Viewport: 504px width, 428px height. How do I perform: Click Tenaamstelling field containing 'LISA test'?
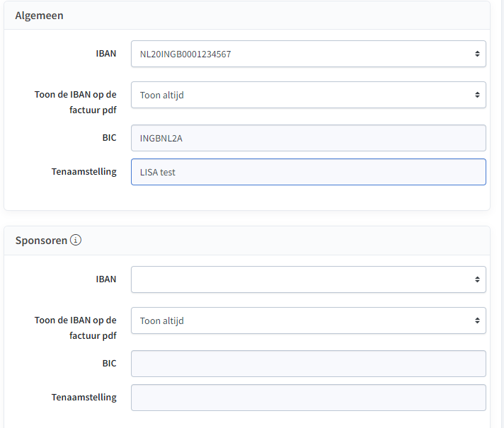[x=308, y=172]
